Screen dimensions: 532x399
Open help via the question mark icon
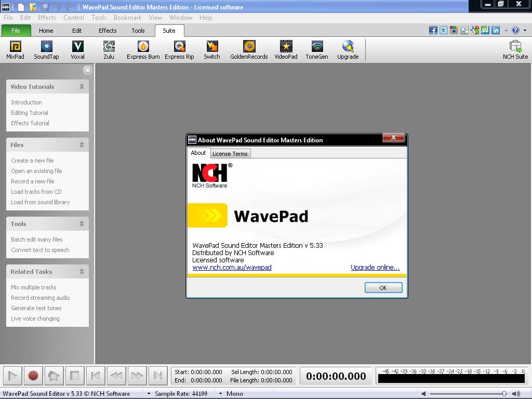pyautogui.click(x=515, y=30)
